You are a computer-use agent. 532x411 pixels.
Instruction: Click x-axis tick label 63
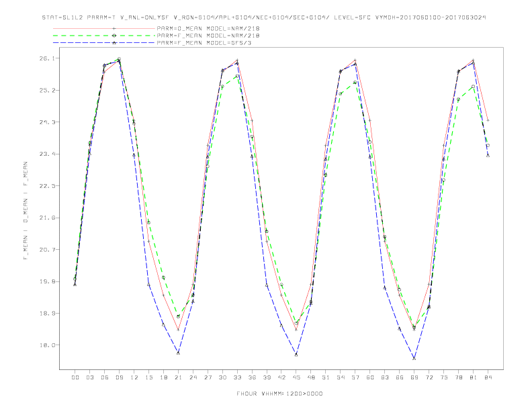[385, 377]
